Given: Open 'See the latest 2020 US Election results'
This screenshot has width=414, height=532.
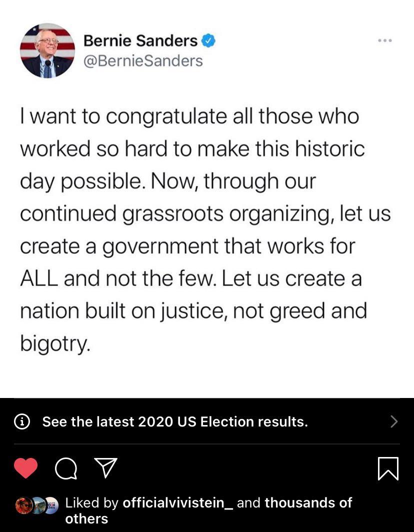Looking at the screenshot, I should pos(175,422).
